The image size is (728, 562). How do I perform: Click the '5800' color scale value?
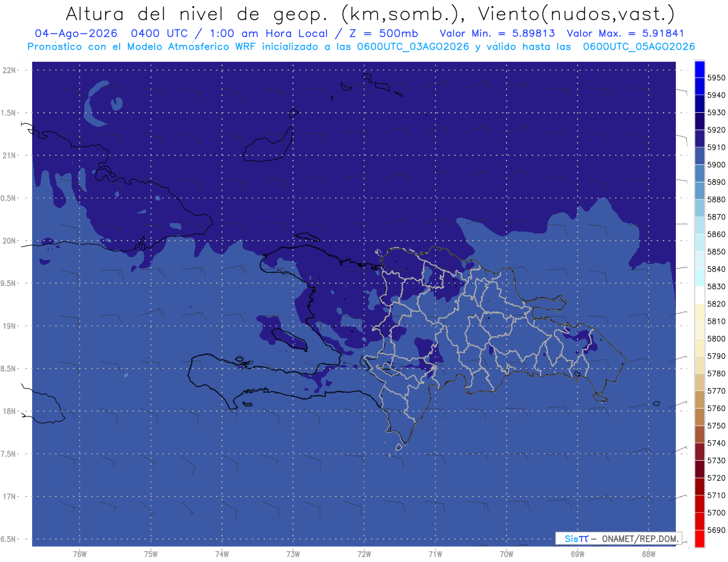coord(716,339)
